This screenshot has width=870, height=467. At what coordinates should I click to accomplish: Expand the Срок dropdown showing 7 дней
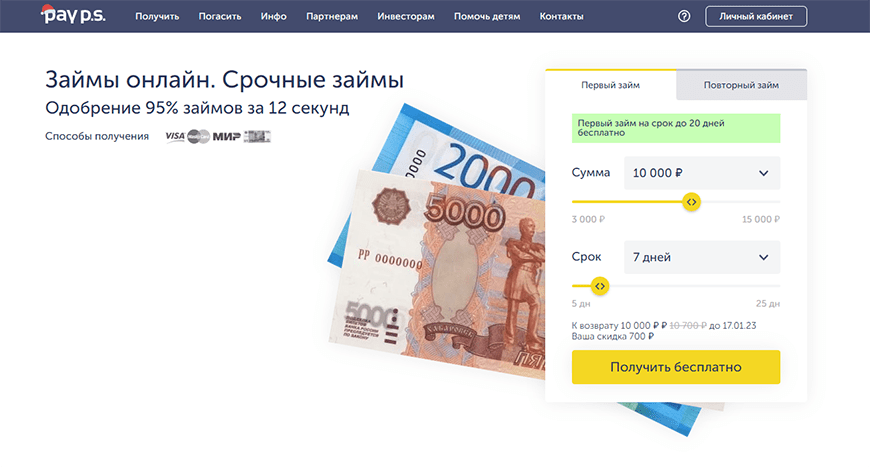[702, 257]
